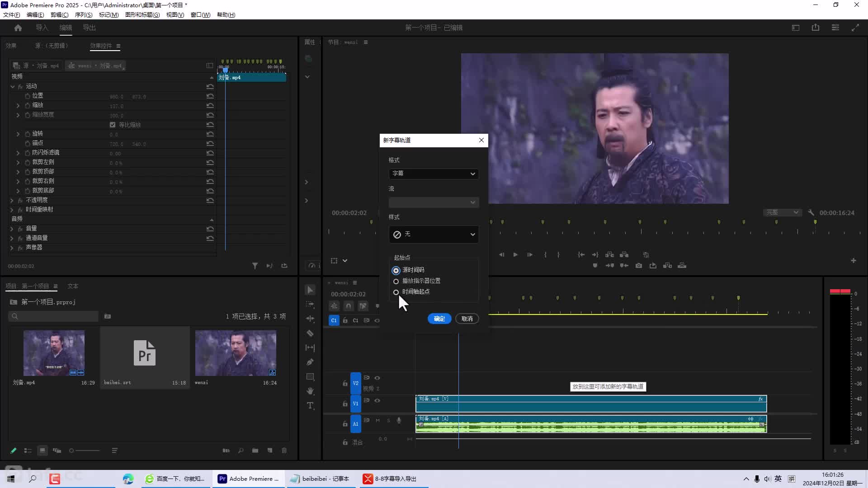Toggle full screen video output icon
The height and width of the screenshot is (488, 868).
[855, 28]
